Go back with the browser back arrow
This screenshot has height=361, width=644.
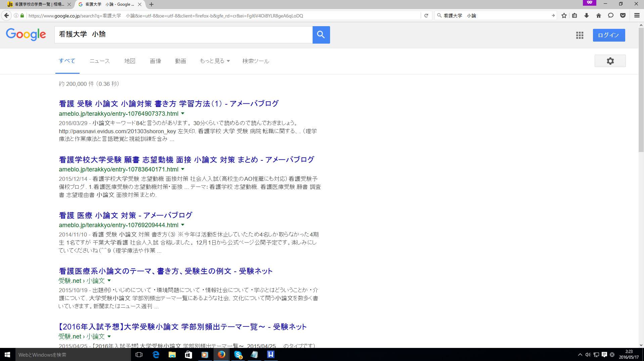[x=6, y=16]
